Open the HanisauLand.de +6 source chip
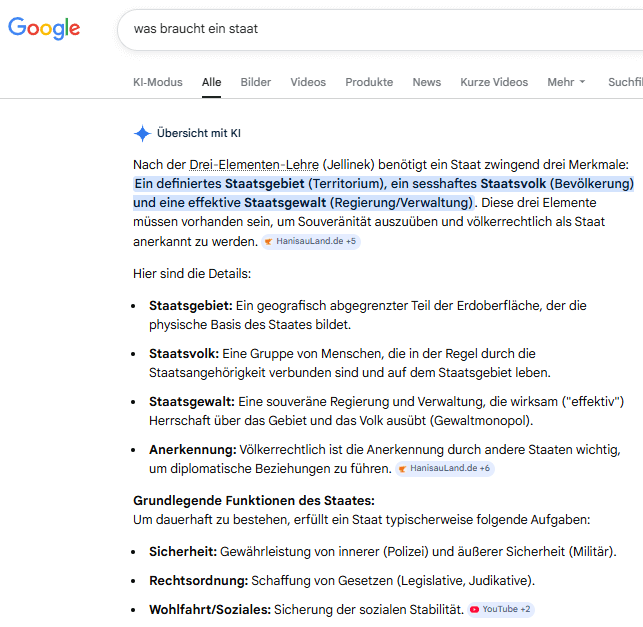The height and width of the screenshot is (627, 643). [444, 468]
